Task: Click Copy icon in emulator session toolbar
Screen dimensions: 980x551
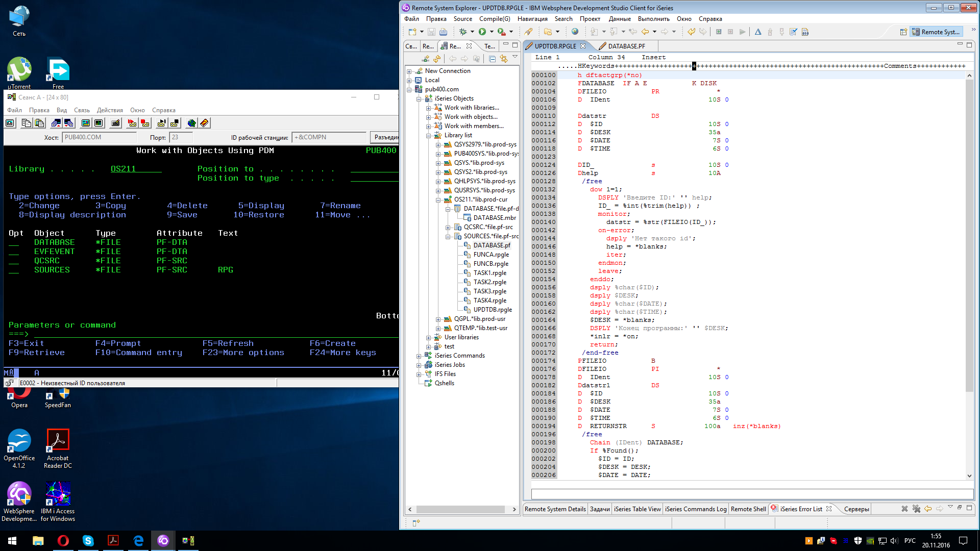Action: 26,123
